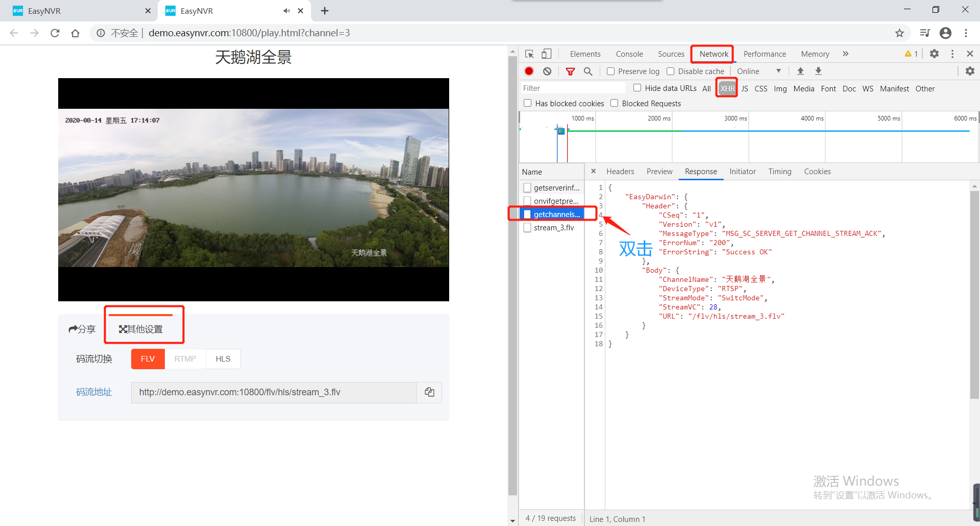The height and width of the screenshot is (526, 980).
Task: Open the Timing tab
Action: 780,172
